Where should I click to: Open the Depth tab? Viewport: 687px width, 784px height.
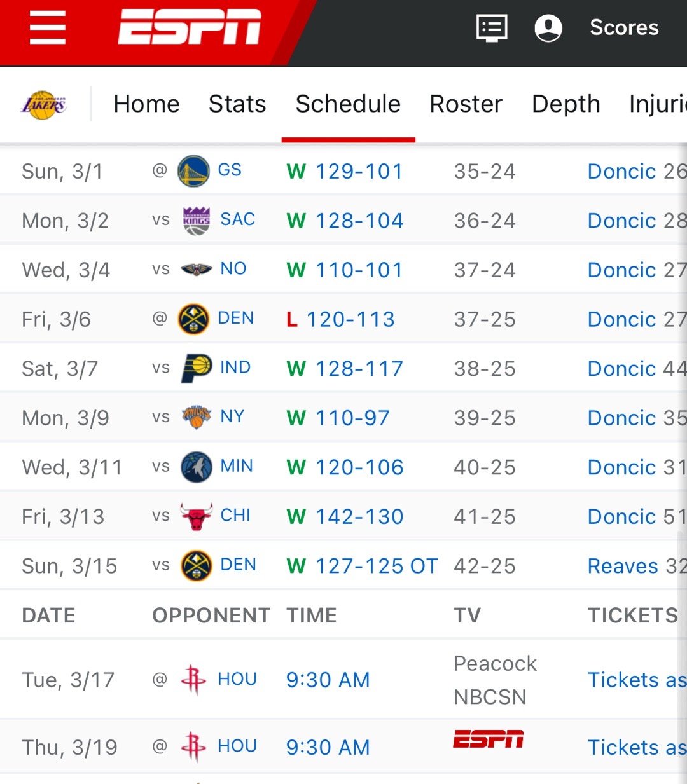566,104
